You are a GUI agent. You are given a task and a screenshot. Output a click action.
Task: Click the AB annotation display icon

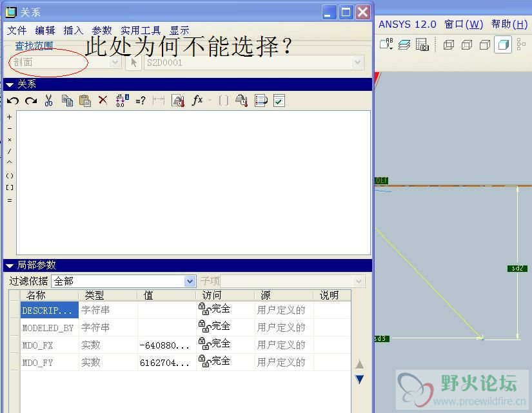[386, 44]
